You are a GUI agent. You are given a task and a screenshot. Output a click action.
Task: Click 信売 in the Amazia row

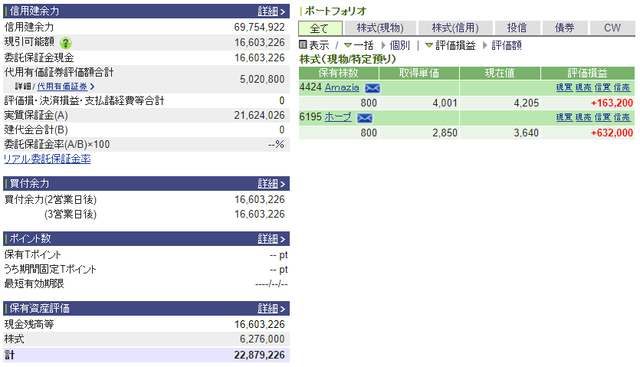pos(622,87)
